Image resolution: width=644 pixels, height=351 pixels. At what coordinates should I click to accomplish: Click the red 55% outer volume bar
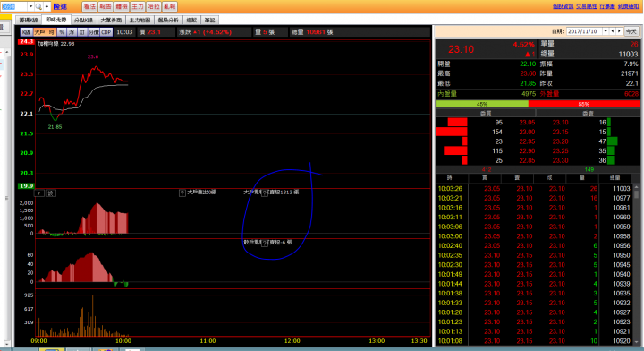(x=583, y=104)
